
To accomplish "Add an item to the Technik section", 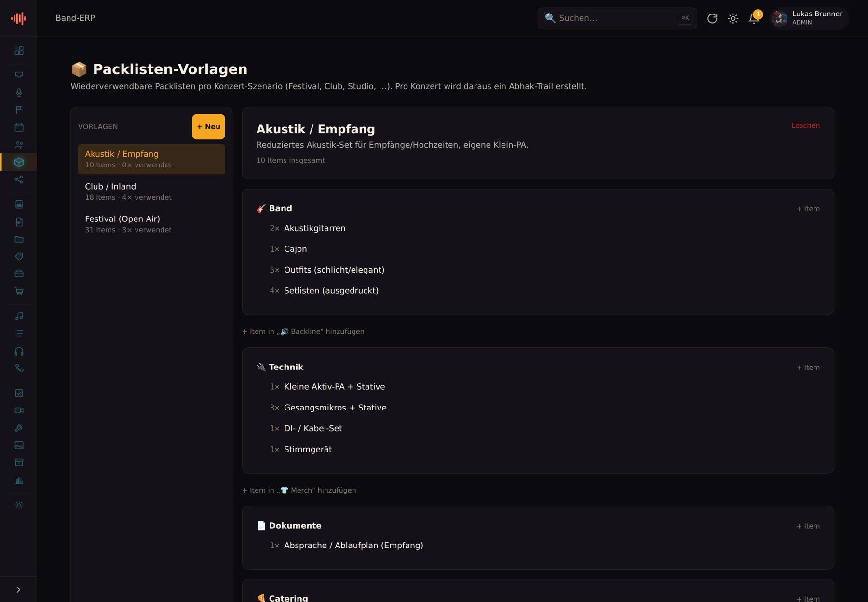I will (808, 368).
